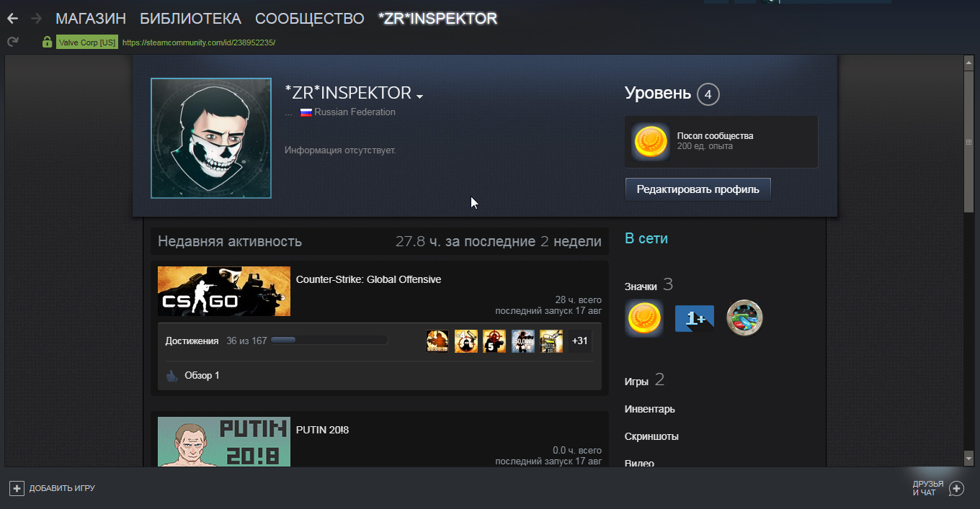The width and height of the screenshot is (980, 509).
Task: Click the CS:GO achievements progress bar
Action: click(329, 341)
